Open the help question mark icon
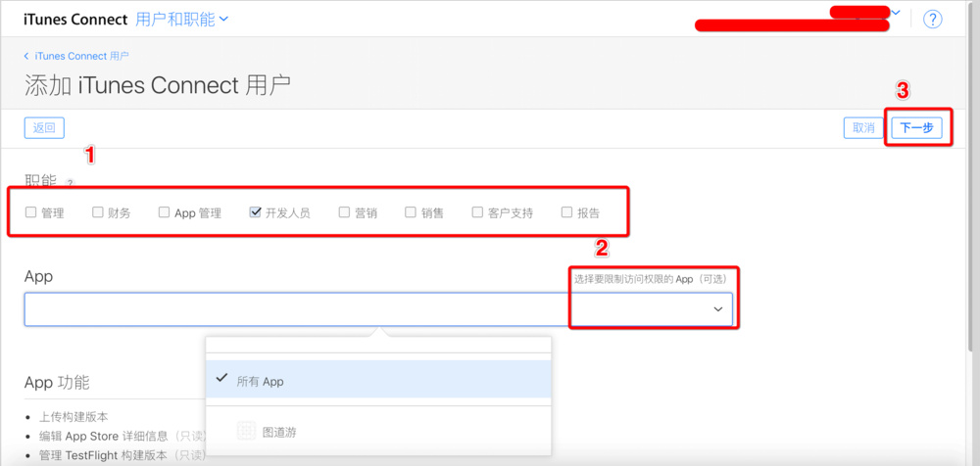Viewport: 980px width, 466px height. (x=933, y=20)
